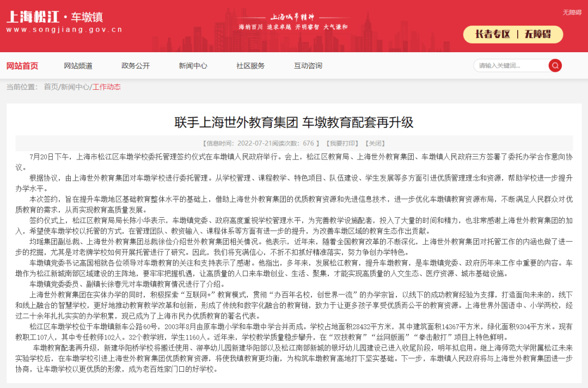Go to 首页 in the breadcrumb
Viewport: 588px width, 388px height.
click(x=51, y=87)
